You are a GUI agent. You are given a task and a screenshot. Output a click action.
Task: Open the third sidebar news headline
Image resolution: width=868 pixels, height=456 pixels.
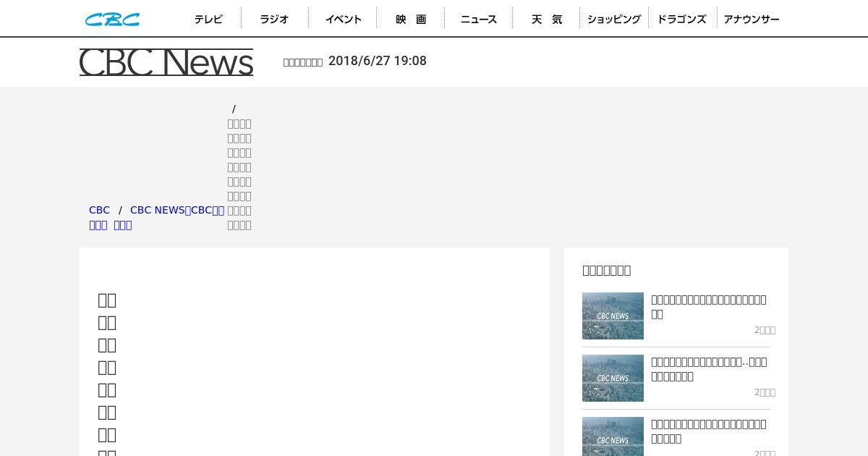point(708,431)
